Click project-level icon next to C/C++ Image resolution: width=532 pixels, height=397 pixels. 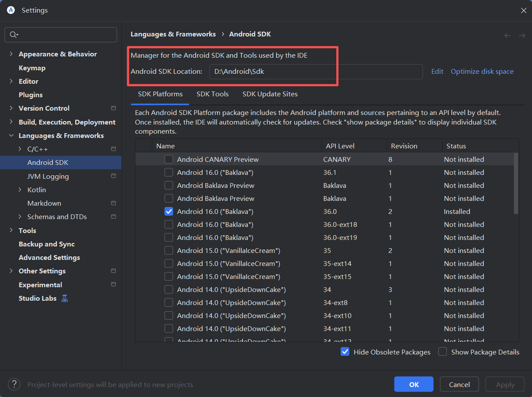coord(113,149)
